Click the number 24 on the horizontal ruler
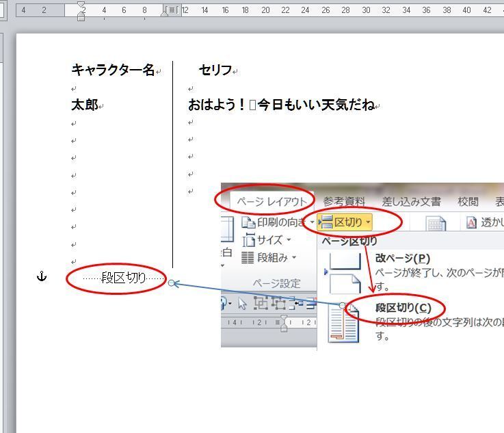Viewport: 504px width, 433px height. pos(305,10)
